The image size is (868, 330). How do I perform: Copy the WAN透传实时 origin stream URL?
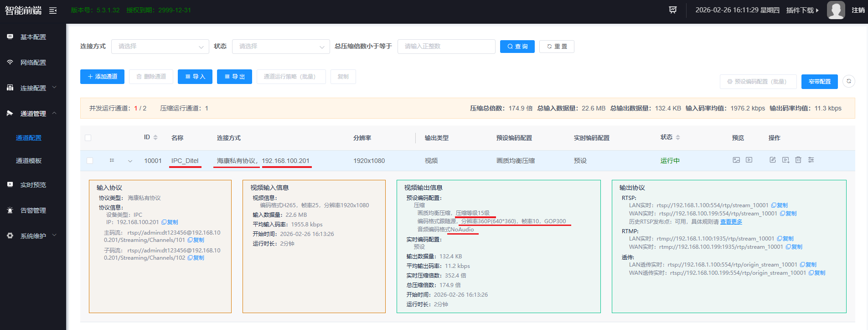817,273
